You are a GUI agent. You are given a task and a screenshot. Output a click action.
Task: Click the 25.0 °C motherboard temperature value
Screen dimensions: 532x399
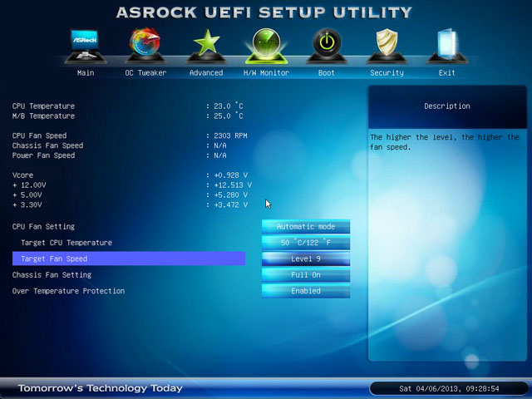(x=229, y=116)
